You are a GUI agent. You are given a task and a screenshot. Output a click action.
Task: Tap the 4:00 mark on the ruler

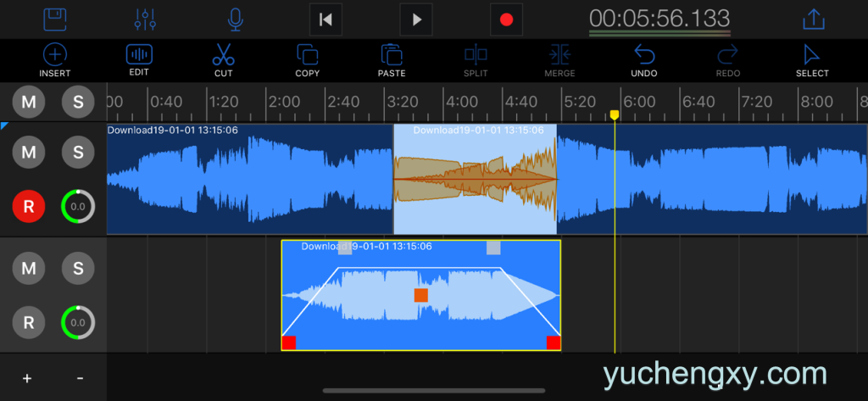point(462,102)
